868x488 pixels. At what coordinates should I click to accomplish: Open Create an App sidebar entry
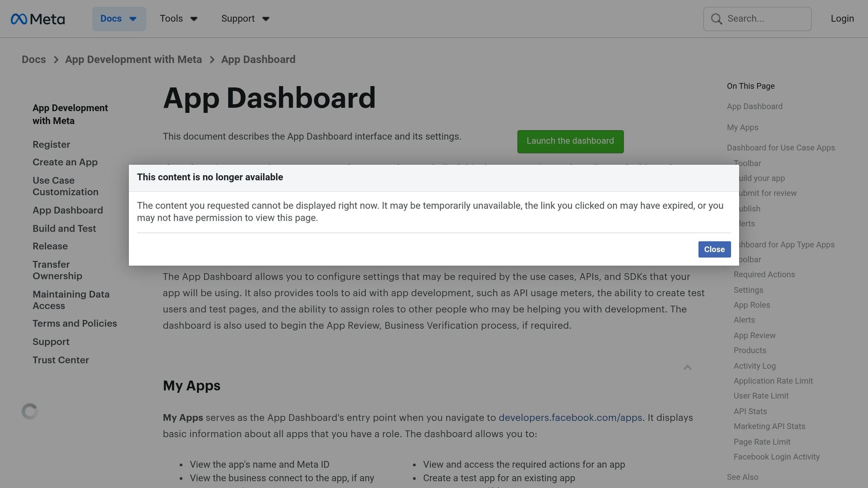pos(65,162)
